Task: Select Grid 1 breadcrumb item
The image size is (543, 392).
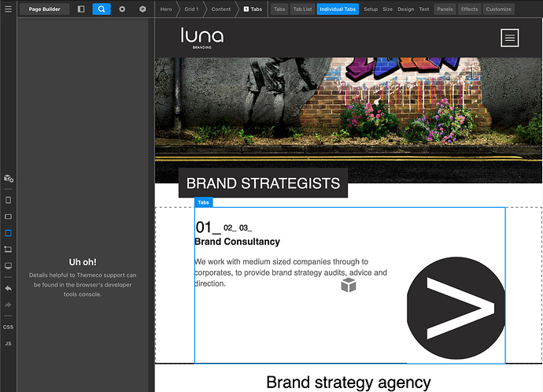Action: [190, 9]
